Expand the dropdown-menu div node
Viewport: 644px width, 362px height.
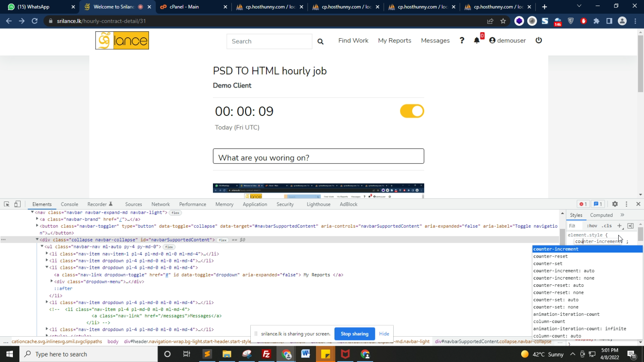[52, 282]
